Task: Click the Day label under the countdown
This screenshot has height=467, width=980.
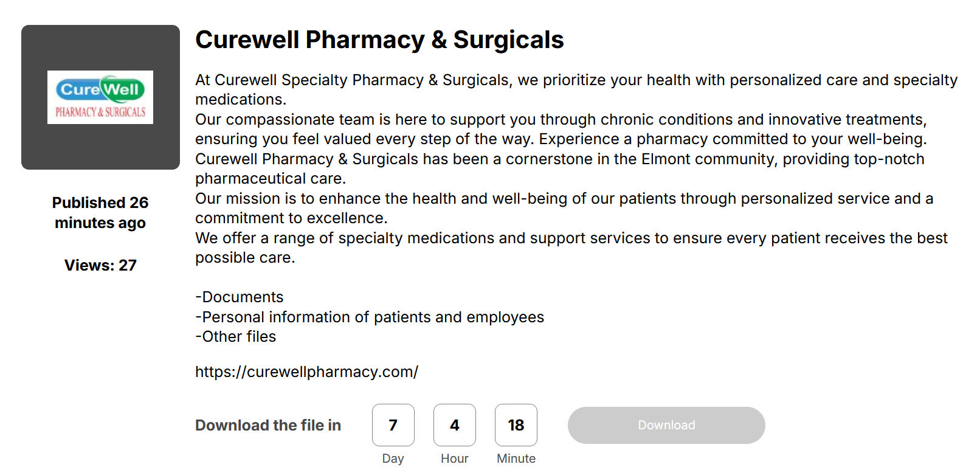Action: (x=393, y=458)
